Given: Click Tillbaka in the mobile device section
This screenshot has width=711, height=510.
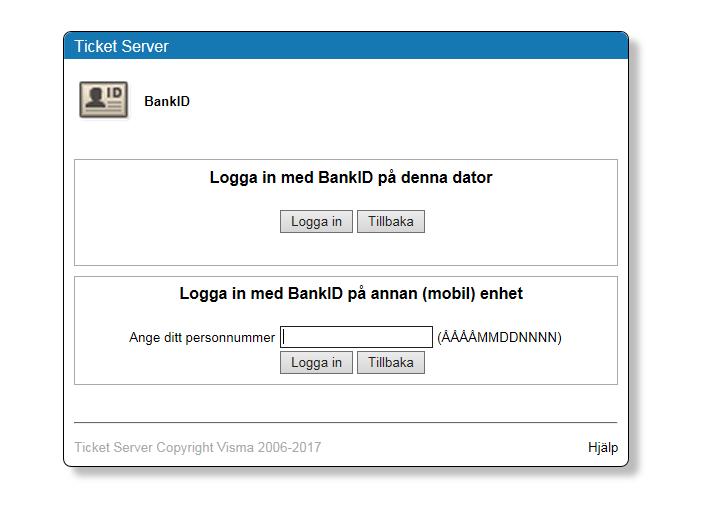Looking at the screenshot, I should pos(391,362).
